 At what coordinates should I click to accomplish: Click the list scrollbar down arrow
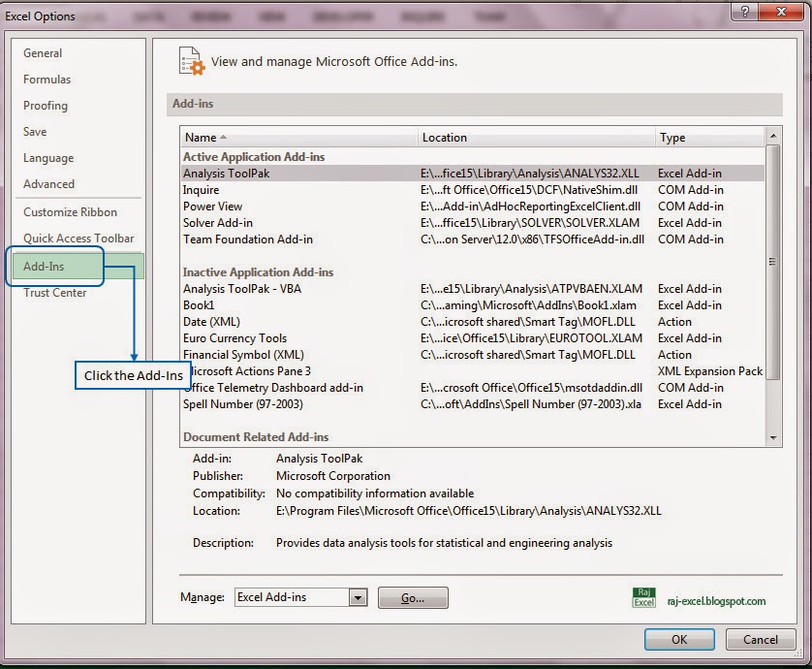click(x=772, y=438)
